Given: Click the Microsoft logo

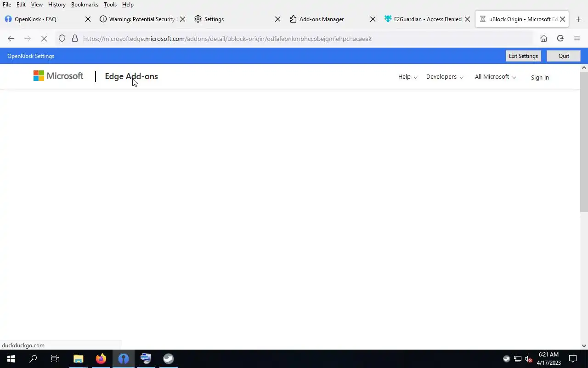Looking at the screenshot, I should coord(58,76).
